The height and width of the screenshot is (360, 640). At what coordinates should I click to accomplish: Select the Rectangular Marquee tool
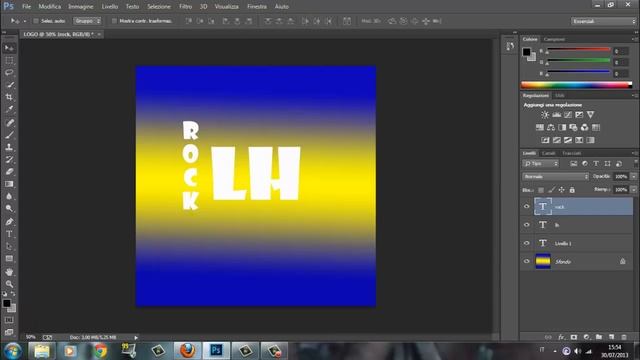pos(9,60)
